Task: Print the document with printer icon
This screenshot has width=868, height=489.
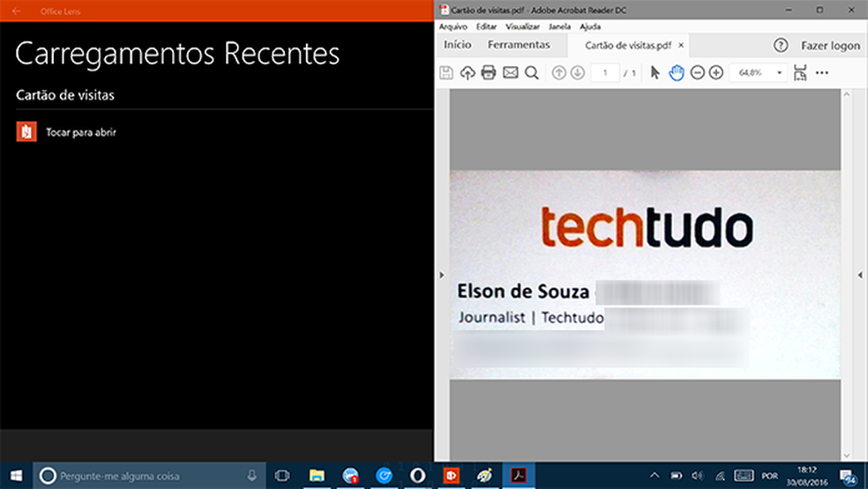Action: point(489,72)
